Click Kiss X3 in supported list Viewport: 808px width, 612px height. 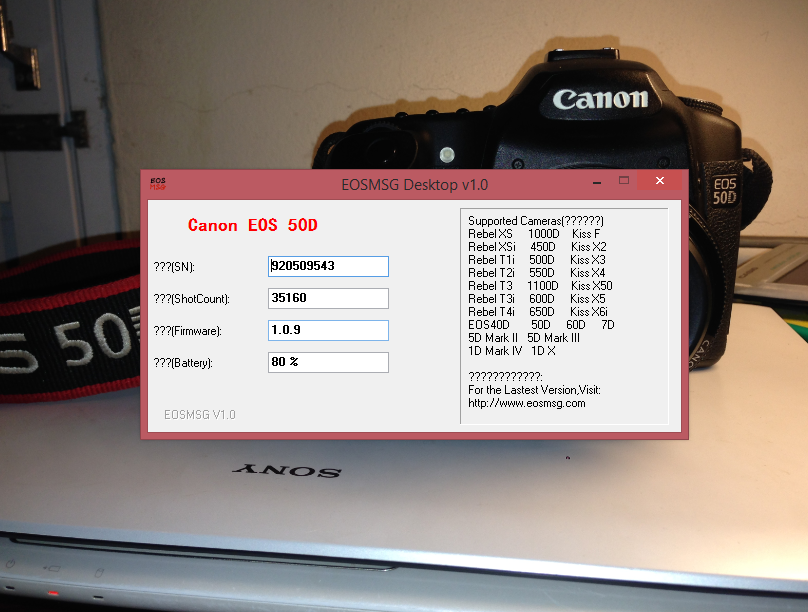tap(588, 260)
